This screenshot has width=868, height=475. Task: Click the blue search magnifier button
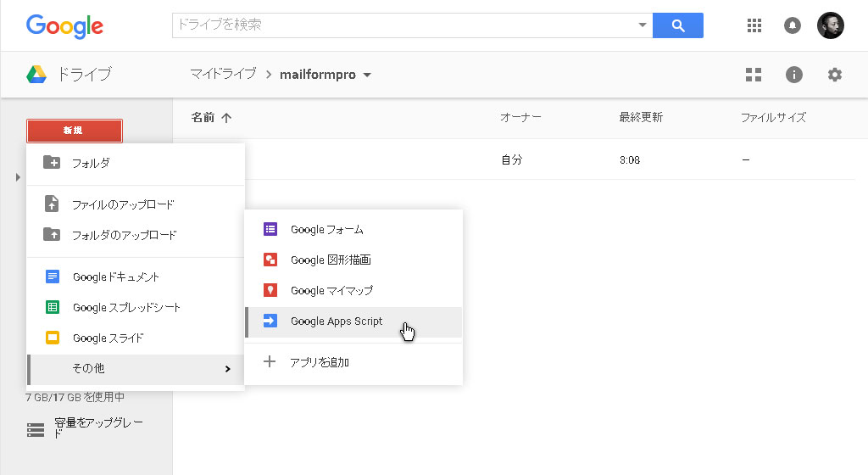pyautogui.click(x=677, y=25)
